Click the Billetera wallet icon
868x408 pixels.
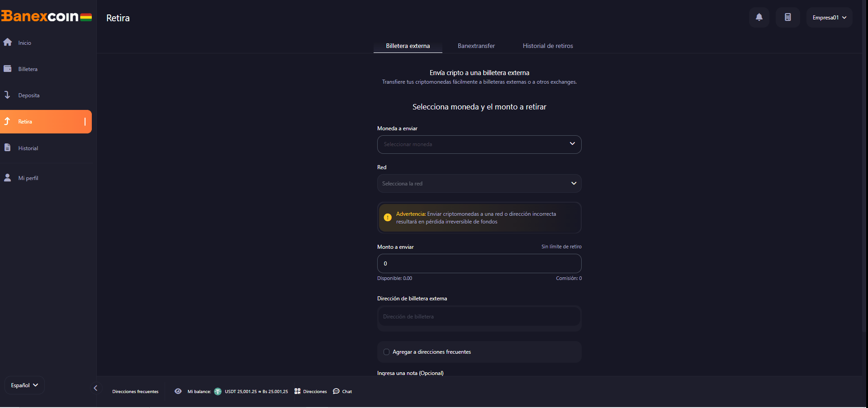[8, 69]
